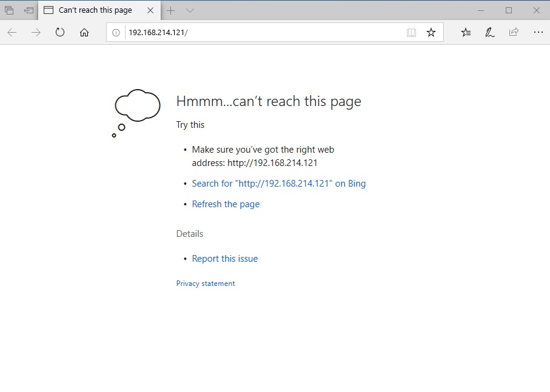Toggle Reading view in the address bar
The width and height of the screenshot is (550, 392).
coord(411,33)
